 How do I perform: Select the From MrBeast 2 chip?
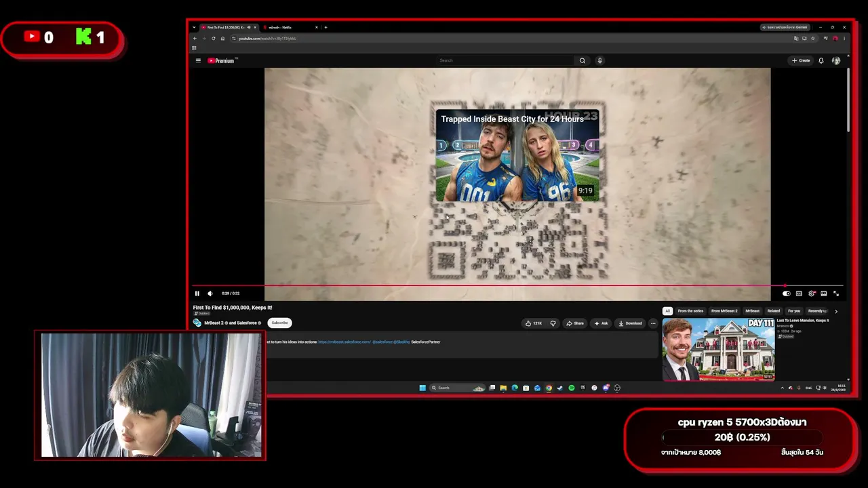coord(724,311)
